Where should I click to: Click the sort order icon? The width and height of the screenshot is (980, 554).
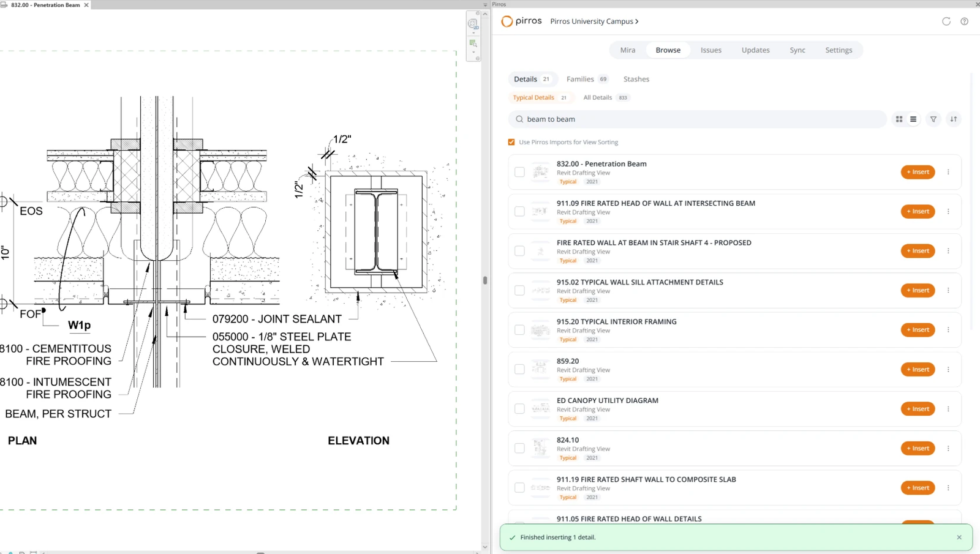pyautogui.click(x=954, y=119)
